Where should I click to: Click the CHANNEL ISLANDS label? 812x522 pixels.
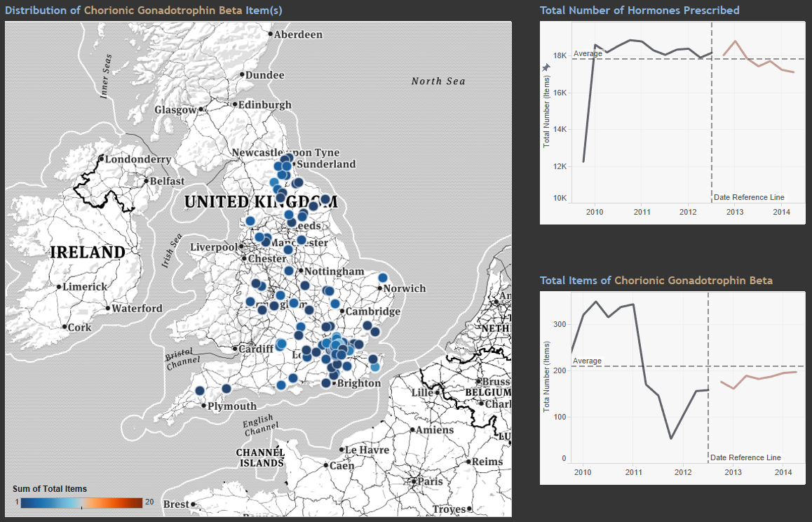260,457
